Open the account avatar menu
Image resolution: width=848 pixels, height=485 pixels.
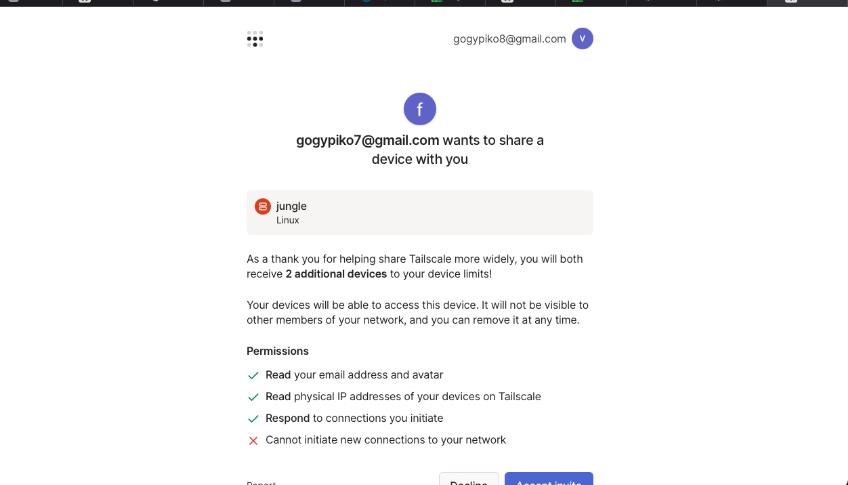pyautogui.click(x=582, y=39)
